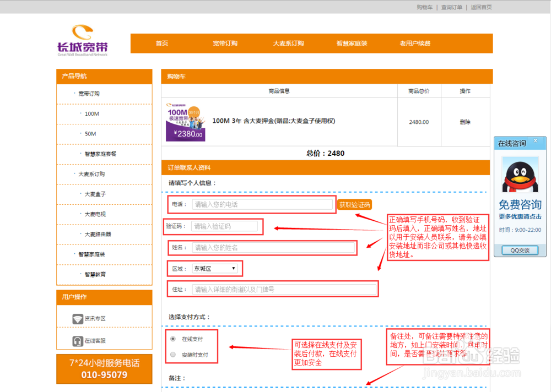Click the QQ交谈 button
This screenshot has width=551, height=392.
pos(520,251)
